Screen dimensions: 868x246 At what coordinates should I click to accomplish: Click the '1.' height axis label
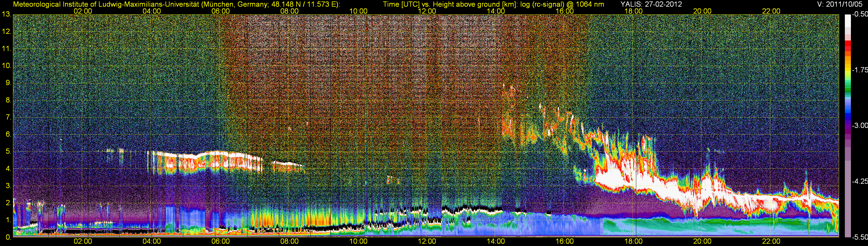tap(8, 220)
